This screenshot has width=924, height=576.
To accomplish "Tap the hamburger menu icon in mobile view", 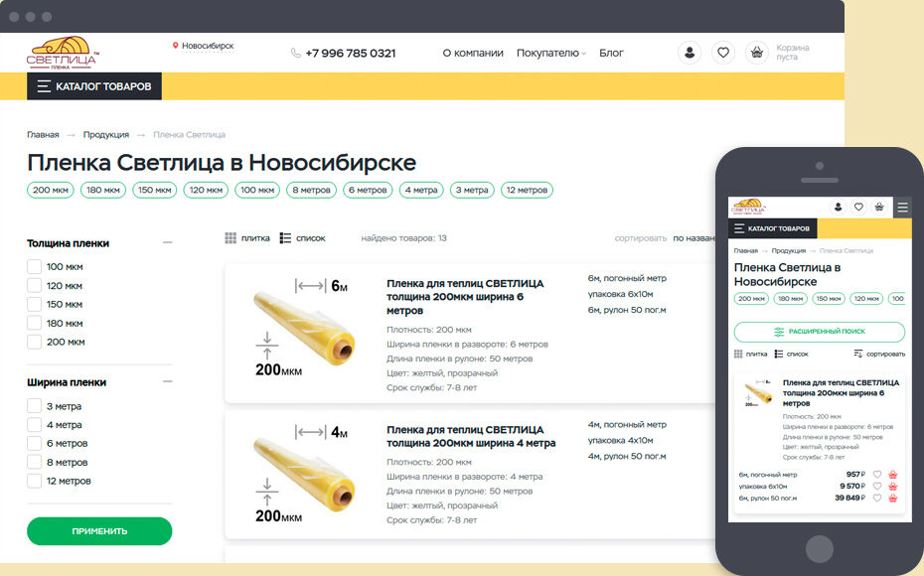I will point(902,208).
